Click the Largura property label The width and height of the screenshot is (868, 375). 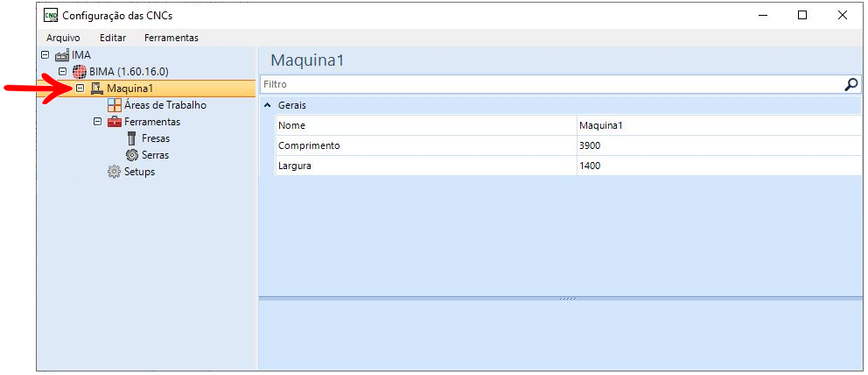[x=295, y=166]
